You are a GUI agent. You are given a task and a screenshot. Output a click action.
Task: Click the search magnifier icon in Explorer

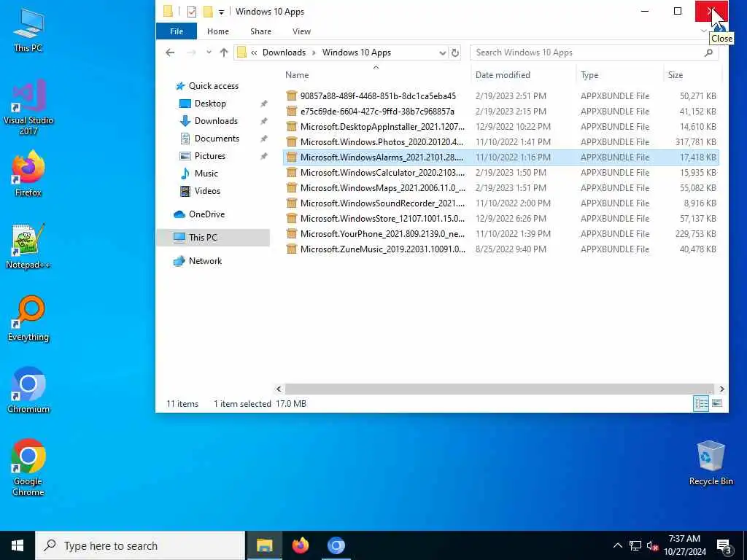coord(708,52)
